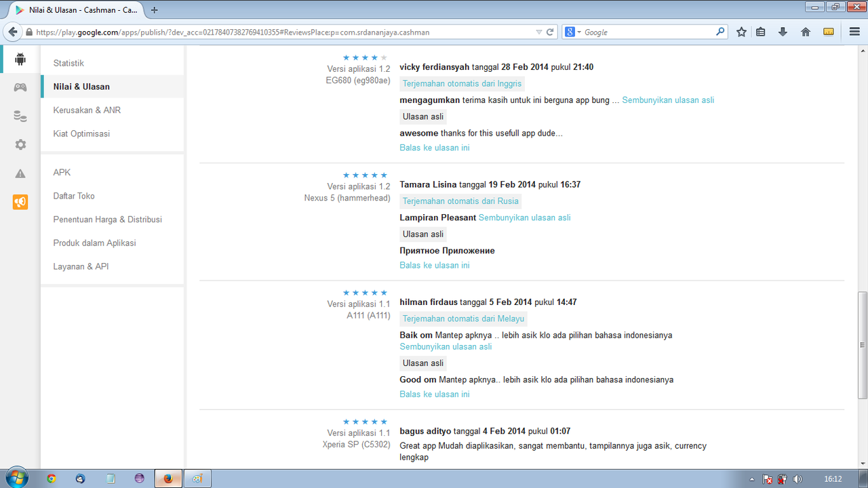Click reviewer name Tamara Lisina
The width and height of the screenshot is (868, 488).
coord(428,184)
